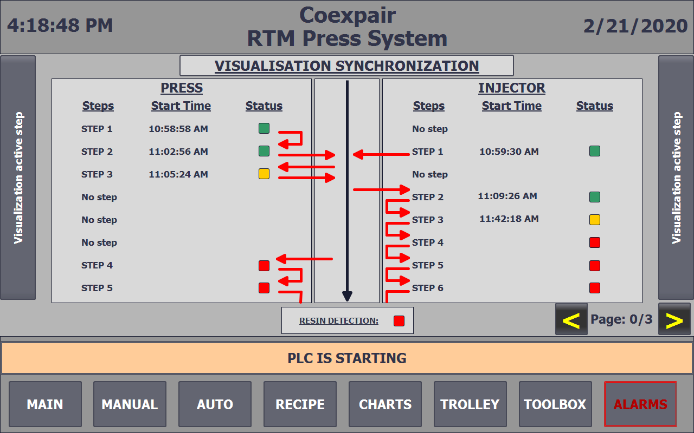694x433 pixels.
Task: Click Injector STEP 6 red status indicator
Action: 594,288
